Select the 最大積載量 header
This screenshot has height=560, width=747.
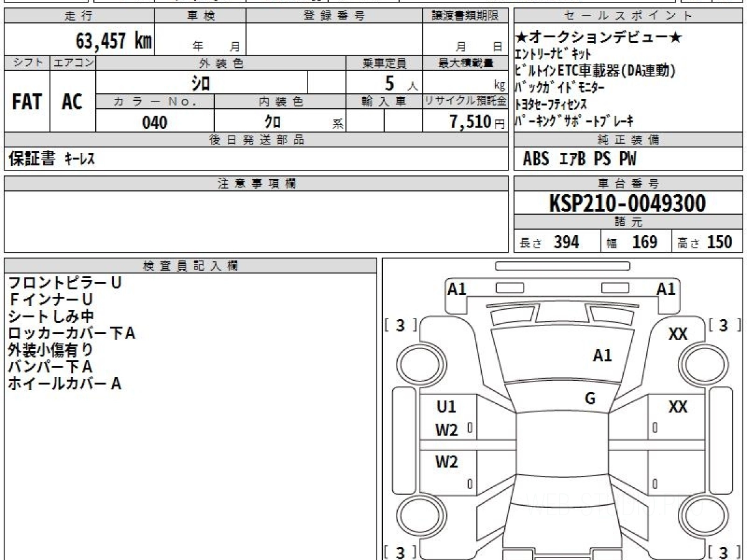[466, 63]
